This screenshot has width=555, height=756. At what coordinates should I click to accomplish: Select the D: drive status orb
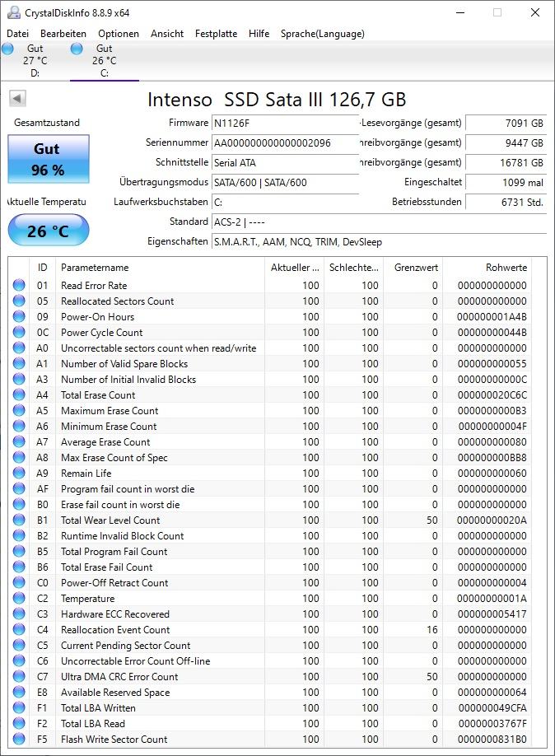coord(7,49)
